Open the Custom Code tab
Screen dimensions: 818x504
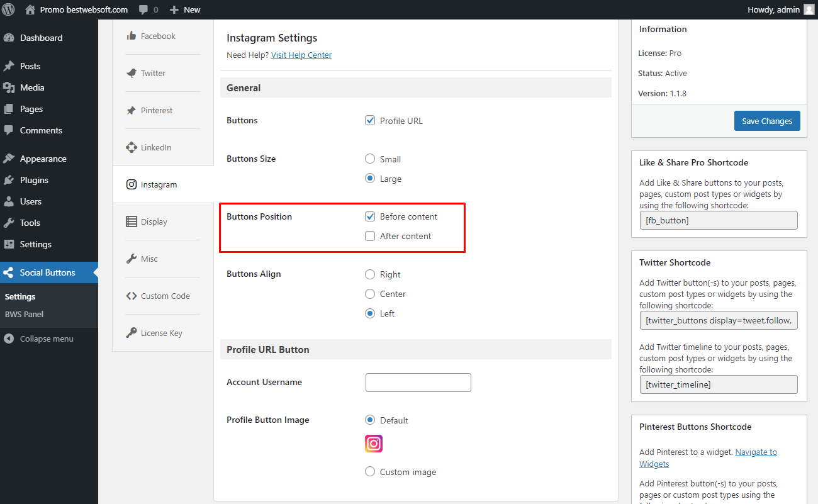(162, 296)
